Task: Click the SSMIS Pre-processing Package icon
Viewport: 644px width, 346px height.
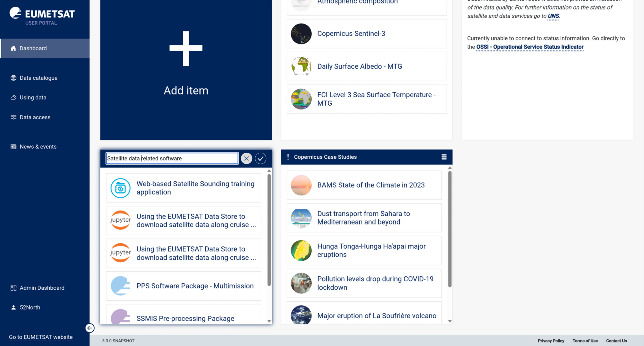Action: 120,316
